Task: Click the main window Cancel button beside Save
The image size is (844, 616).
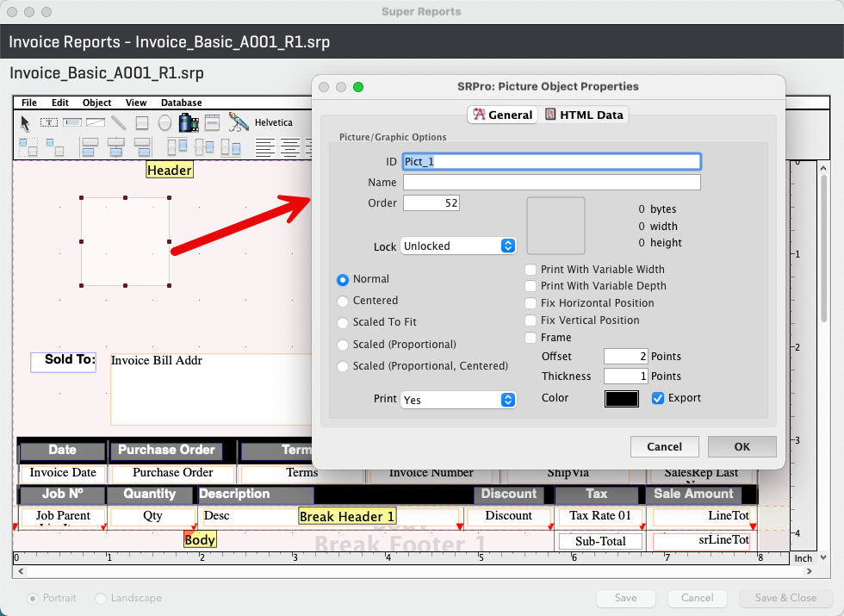Action: [697, 598]
